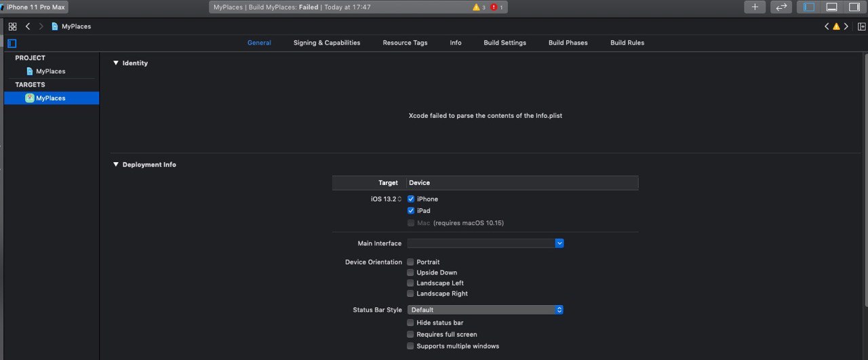Collapse the Identity section
This screenshot has width=868, height=360.
116,63
